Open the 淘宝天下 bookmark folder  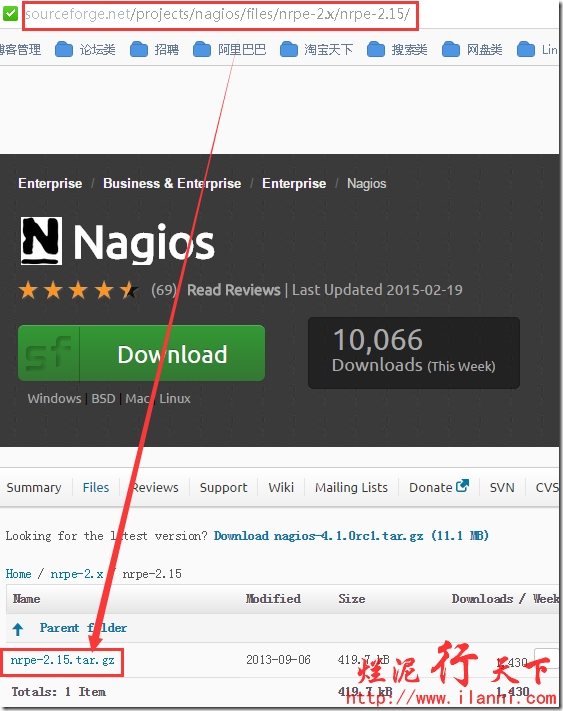[316, 49]
